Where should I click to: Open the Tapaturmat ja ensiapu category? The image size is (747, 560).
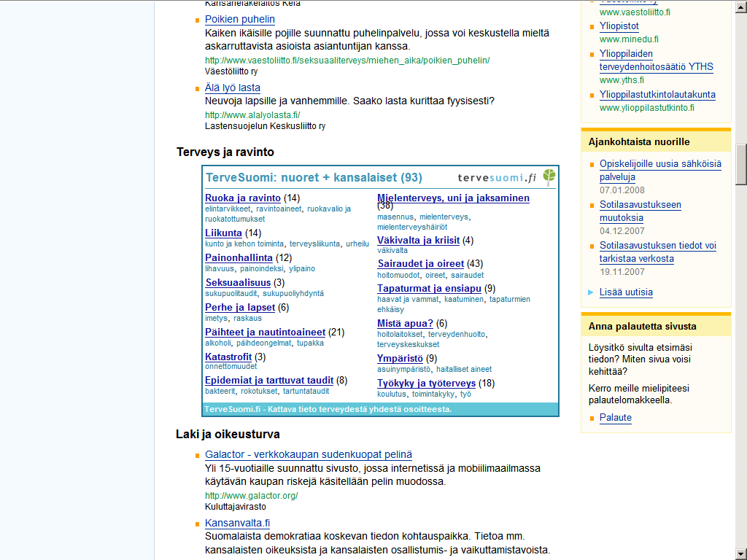[429, 289]
